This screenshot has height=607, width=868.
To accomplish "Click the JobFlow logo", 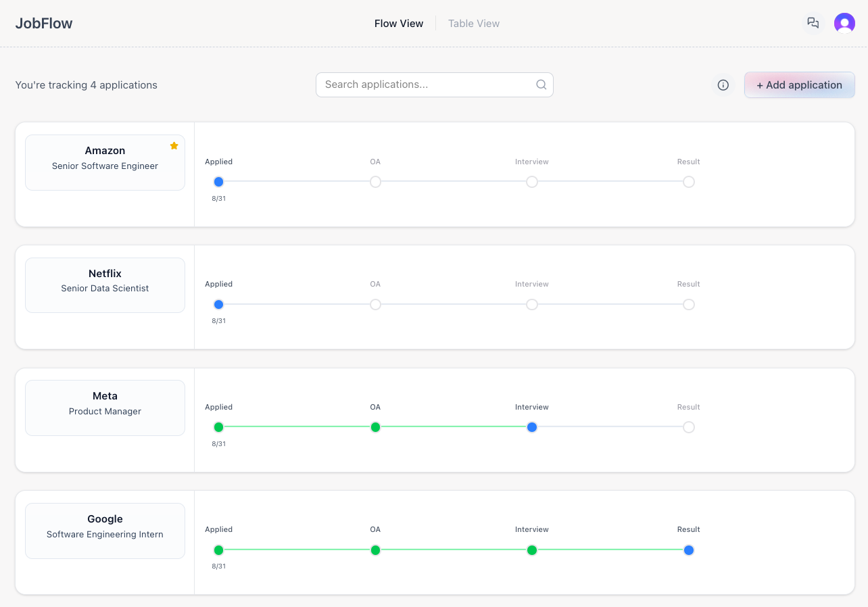I will click(x=44, y=24).
